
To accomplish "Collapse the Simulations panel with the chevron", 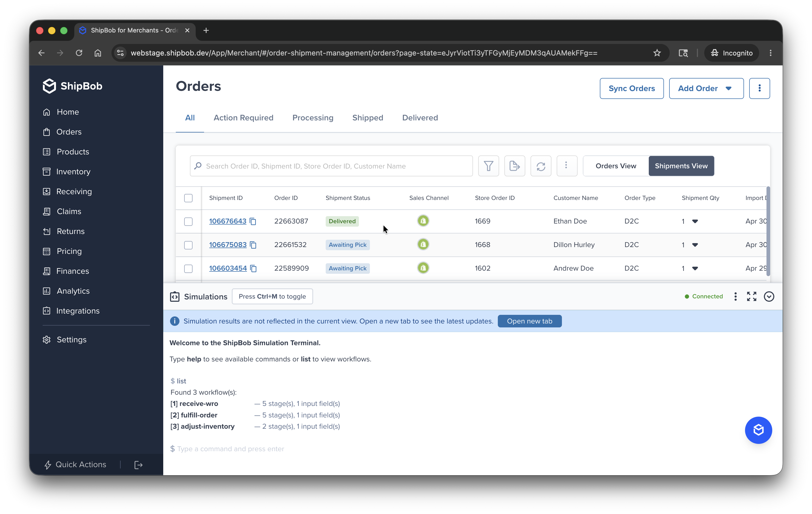I will coord(769,297).
